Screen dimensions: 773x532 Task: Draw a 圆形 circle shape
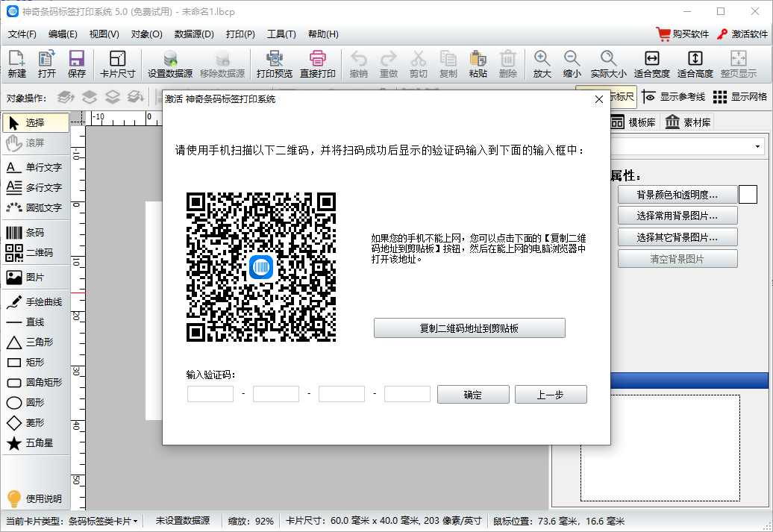coord(36,404)
